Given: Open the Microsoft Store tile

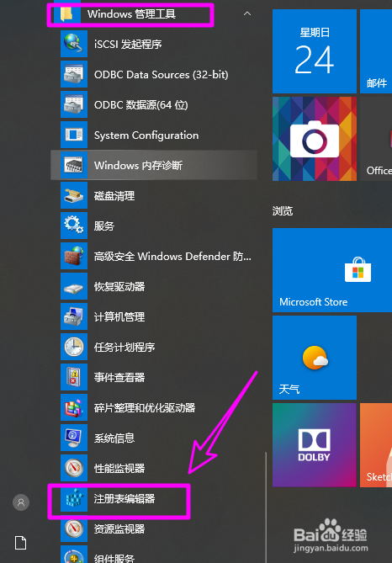Looking at the screenshot, I should tap(332, 270).
